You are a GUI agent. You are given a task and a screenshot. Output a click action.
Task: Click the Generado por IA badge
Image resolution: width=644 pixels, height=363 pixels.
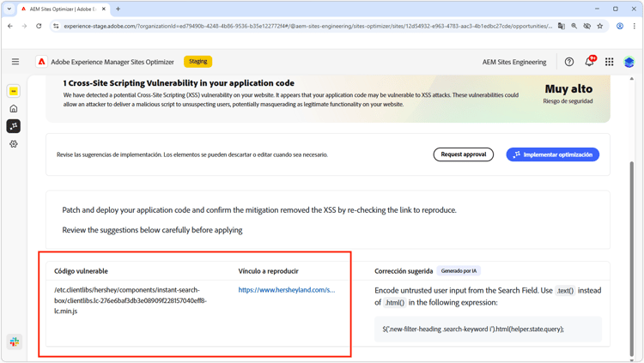point(459,271)
